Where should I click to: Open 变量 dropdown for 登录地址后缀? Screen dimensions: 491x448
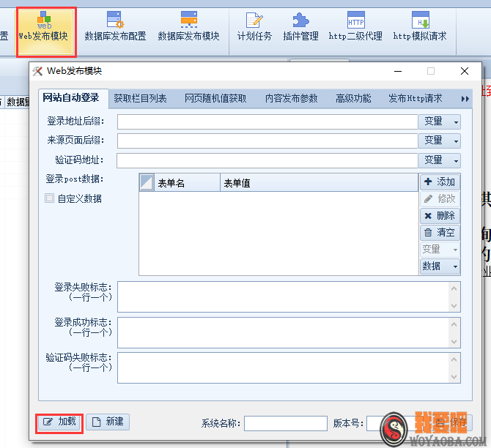(439, 122)
